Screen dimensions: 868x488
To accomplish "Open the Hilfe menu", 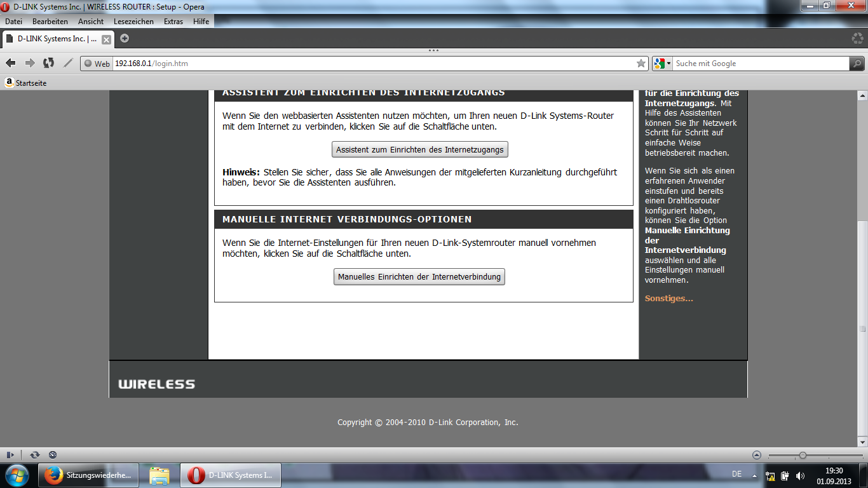I will coord(201,22).
